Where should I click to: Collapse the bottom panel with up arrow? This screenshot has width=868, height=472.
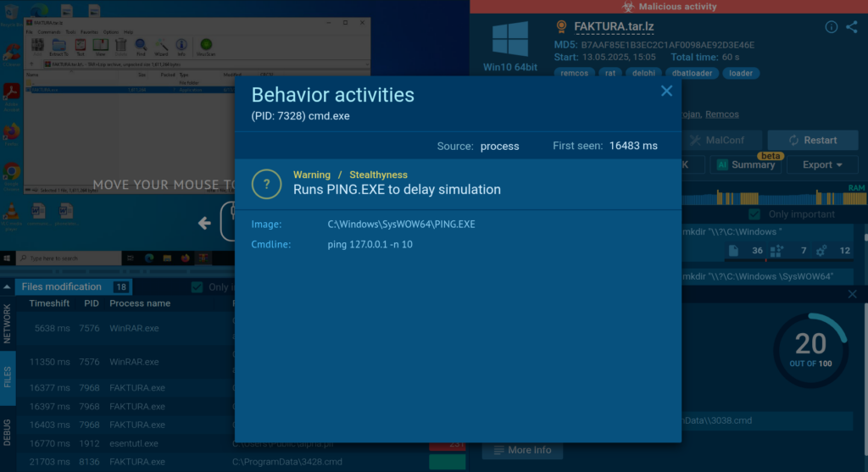coord(7,286)
